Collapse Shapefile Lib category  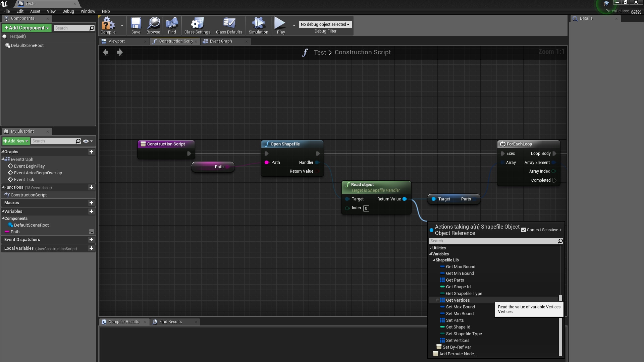(434, 260)
